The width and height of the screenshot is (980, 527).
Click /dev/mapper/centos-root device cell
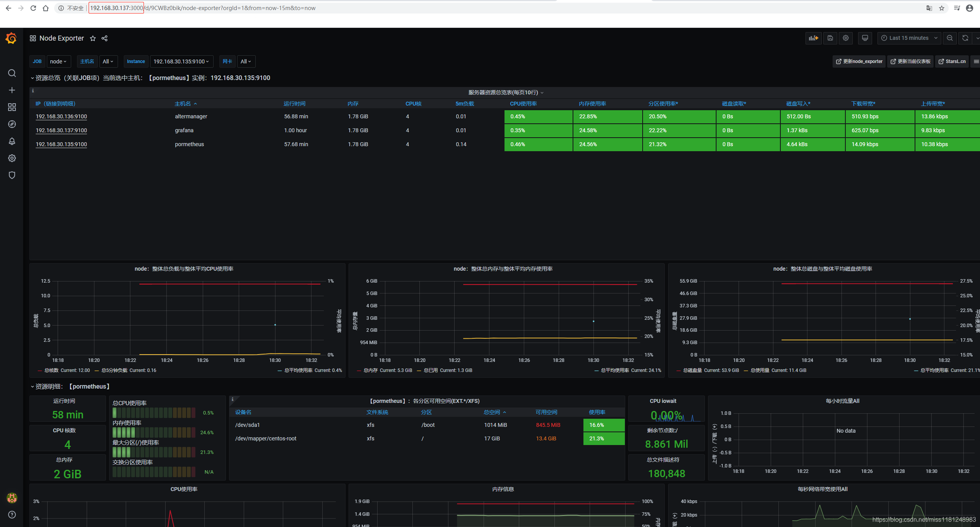(266, 438)
